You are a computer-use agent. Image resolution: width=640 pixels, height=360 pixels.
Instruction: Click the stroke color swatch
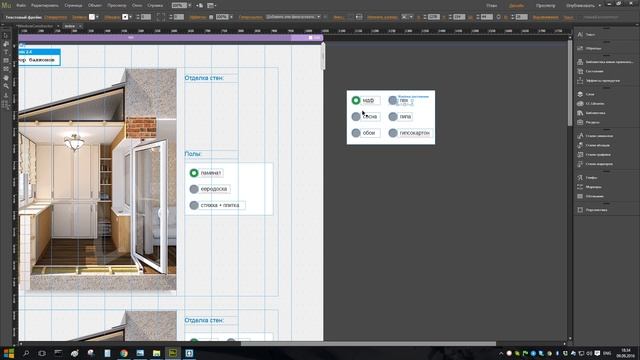[x=125, y=17]
